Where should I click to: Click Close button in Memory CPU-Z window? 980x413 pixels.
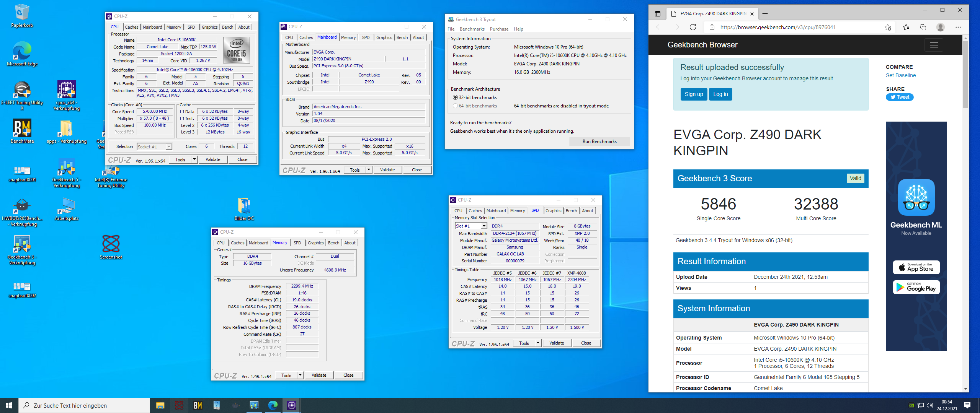point(348,375)
